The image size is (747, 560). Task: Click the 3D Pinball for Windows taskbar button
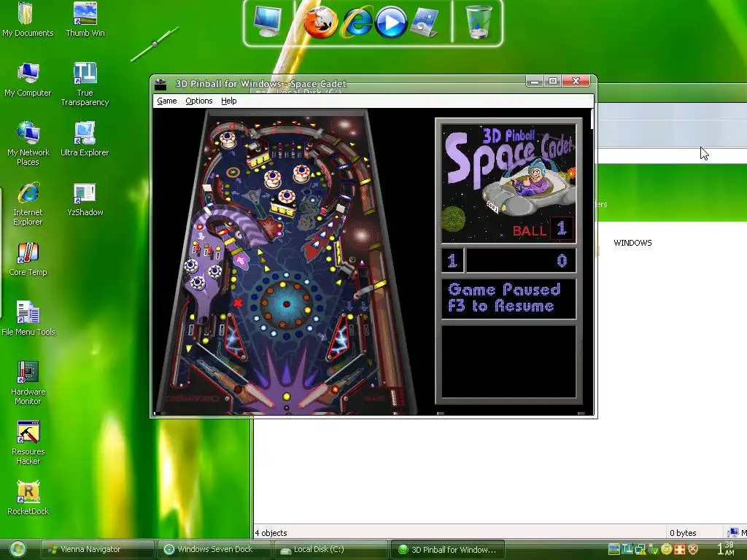point(447,550)
